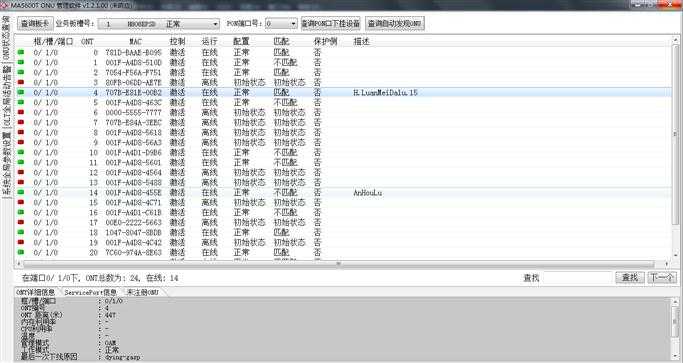Click green status icon for ONT 11
The width and height of the screenshot is (683, 363).
point(20,163)
